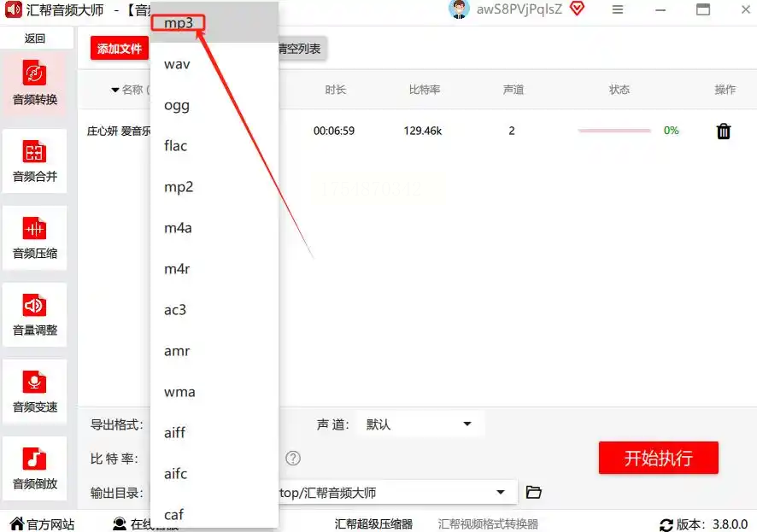Select ac3 format entry
The height and width of the screenshot is (532, 757).
(214, 310)
